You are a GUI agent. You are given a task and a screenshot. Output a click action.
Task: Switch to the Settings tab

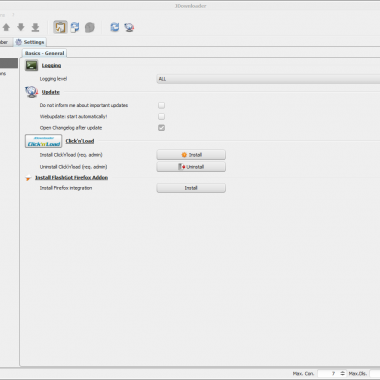pyautogui.click(x=30, y=42)
